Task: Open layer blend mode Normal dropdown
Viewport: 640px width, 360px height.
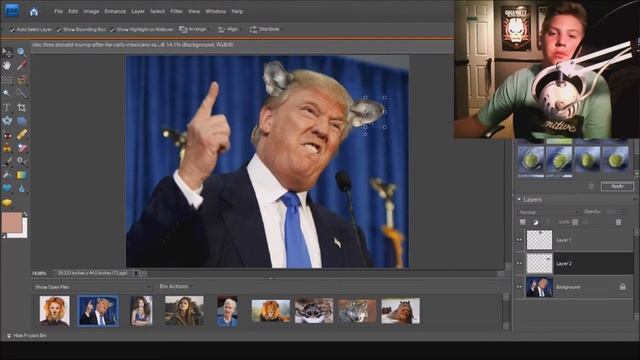Action: coord(549,212)
